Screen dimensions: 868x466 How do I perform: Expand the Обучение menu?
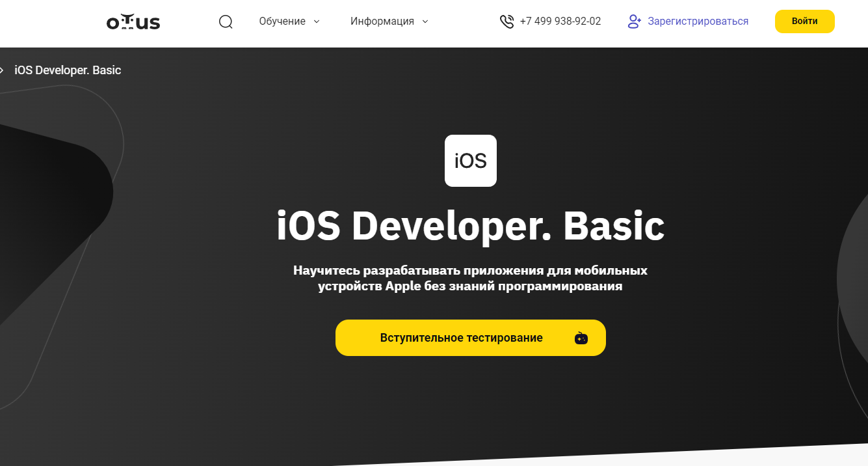pos(289,21)
